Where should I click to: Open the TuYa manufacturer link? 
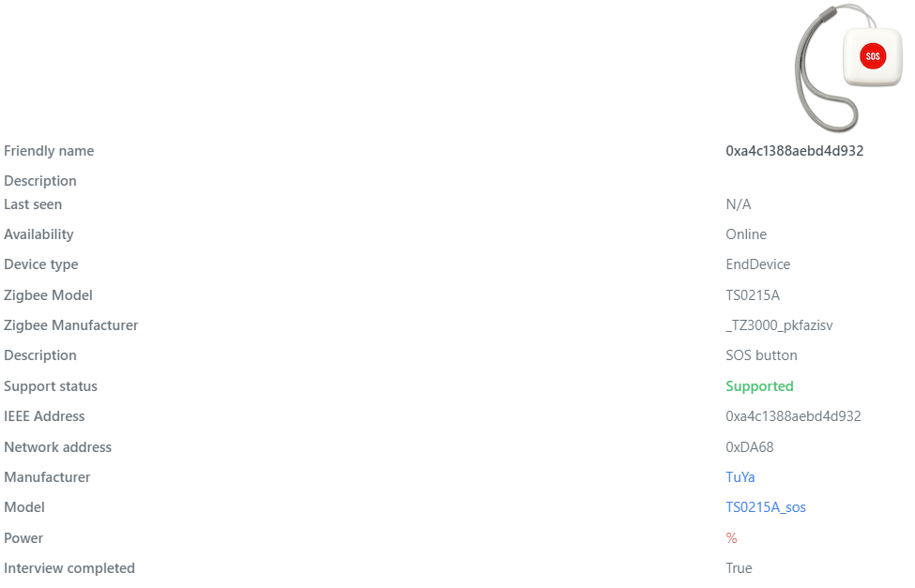coord(740,476)
